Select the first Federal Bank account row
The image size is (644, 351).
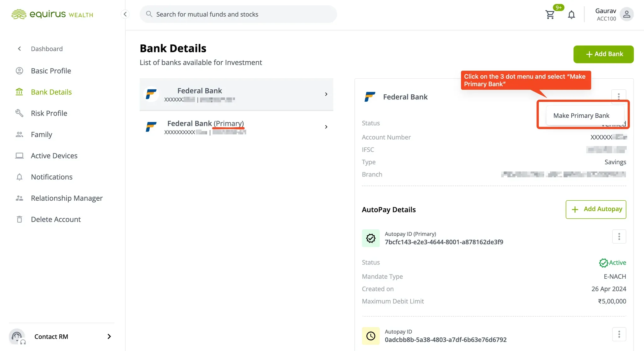point(236,94)
